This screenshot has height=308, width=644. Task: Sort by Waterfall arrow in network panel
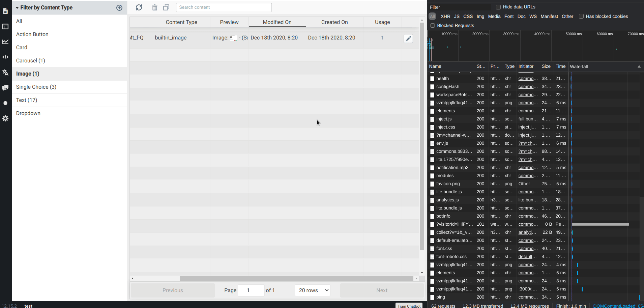click(x=639, y=66)
